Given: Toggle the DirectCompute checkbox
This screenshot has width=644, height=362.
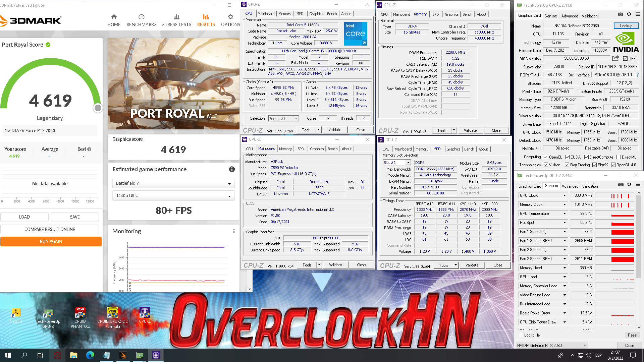Looking at the screenshot, I should click(586, 157).
